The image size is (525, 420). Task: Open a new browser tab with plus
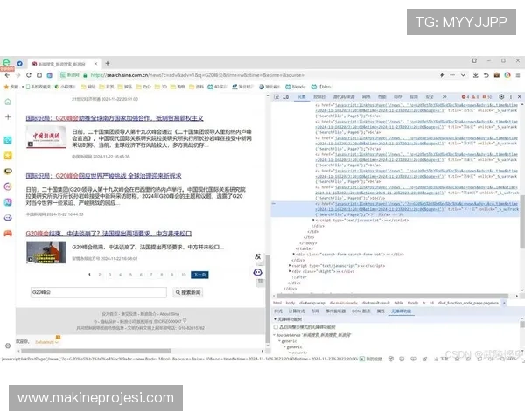tap(108, 63)
